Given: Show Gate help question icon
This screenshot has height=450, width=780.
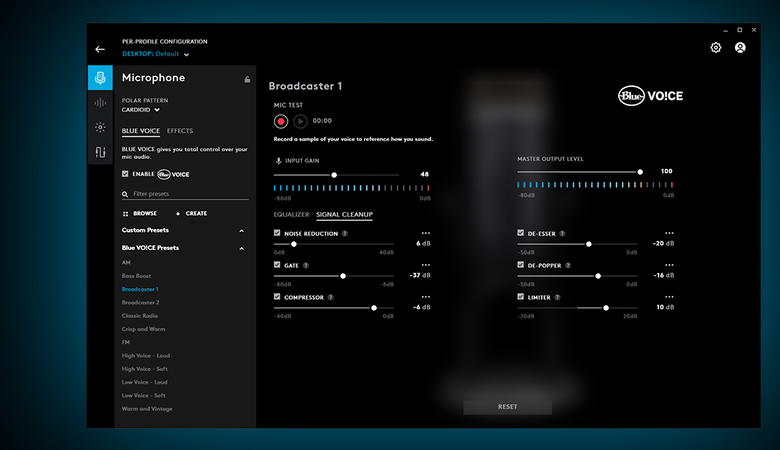Looking at the screenshot, I should 306,266.
